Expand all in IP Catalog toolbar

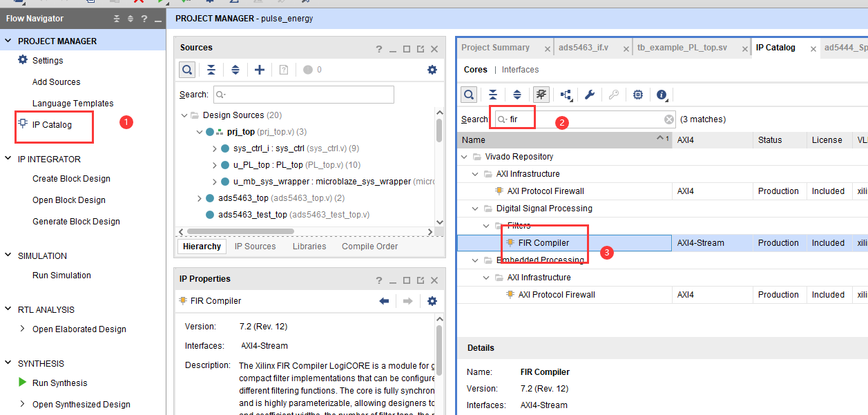517,95
